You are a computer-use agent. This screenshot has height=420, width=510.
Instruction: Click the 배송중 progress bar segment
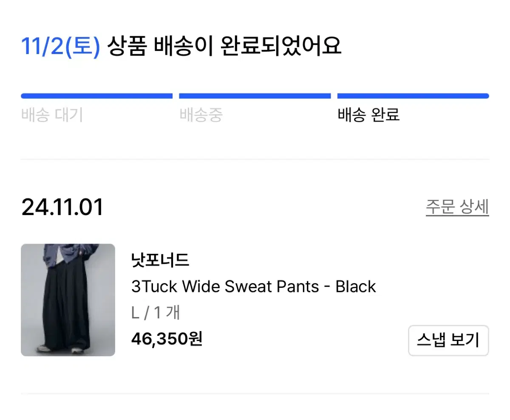pyautogui.click(x=255, y=96)
